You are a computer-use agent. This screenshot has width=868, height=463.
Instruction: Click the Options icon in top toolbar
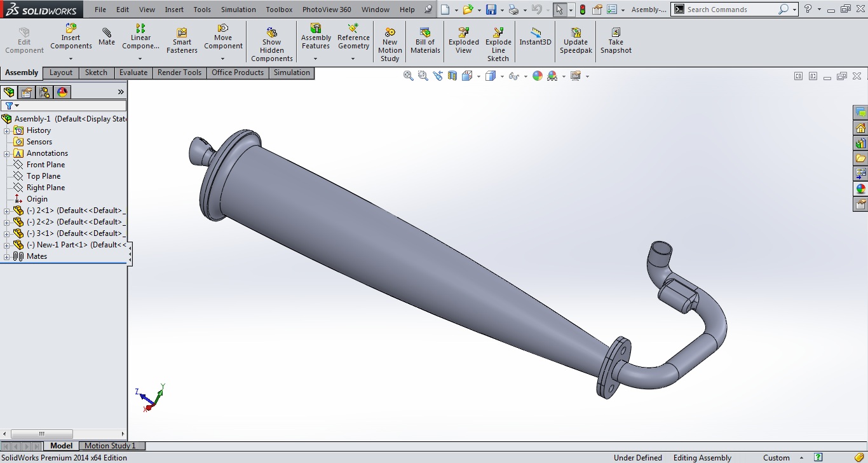(x=612, y=10)
